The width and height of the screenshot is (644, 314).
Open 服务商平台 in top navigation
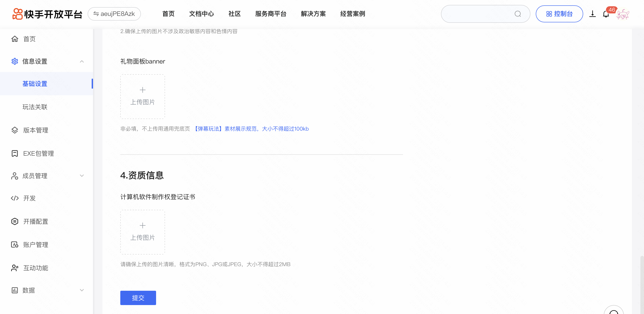click(271, 14)
